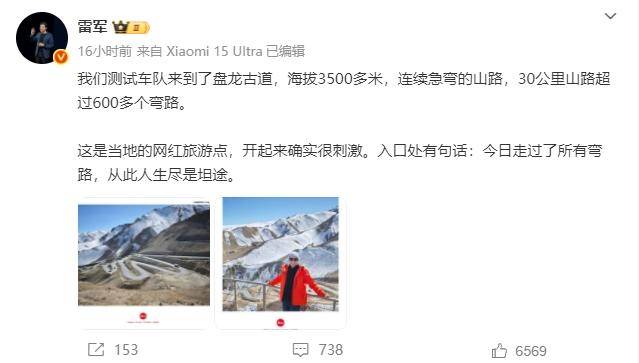The width and height of the screenshot is (639, 363).
Task: Open the 雷军 username link
Action: coord(92,27)
